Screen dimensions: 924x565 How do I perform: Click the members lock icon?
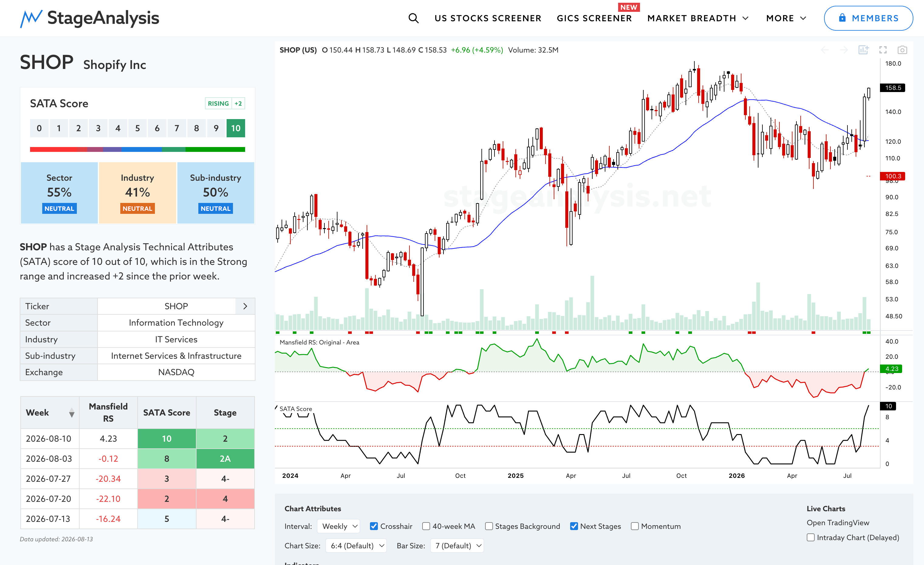(842, 18)
